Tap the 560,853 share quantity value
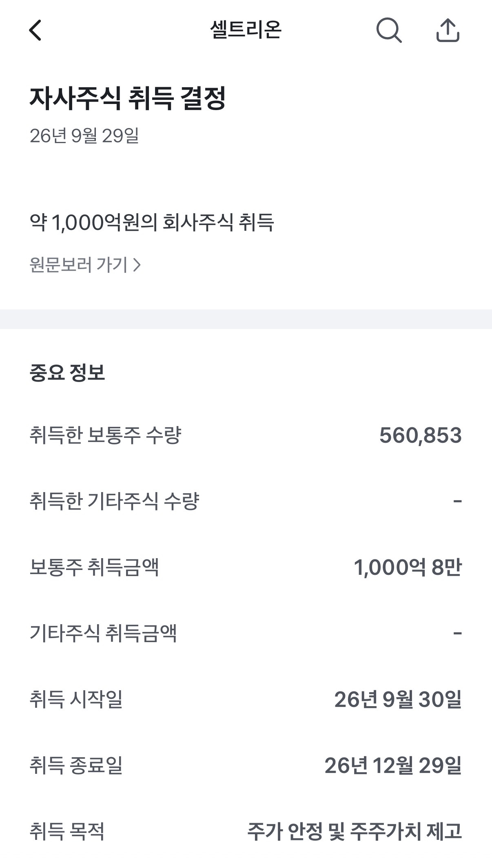Image resolution: width=492 pixels, height=868 pixels. (421, 435)
